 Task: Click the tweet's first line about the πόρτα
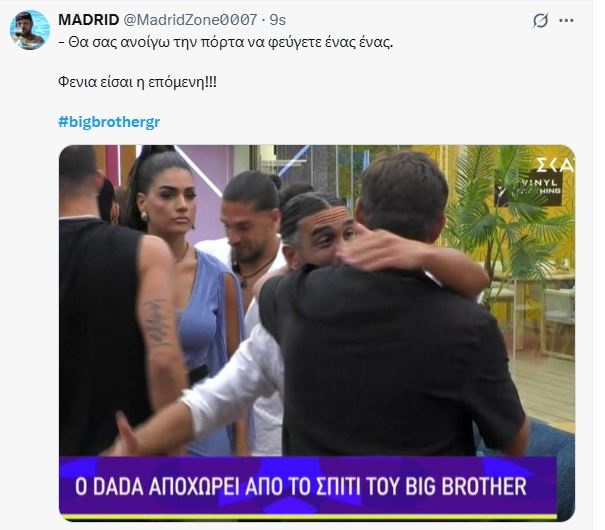click(x=226, y=42)
